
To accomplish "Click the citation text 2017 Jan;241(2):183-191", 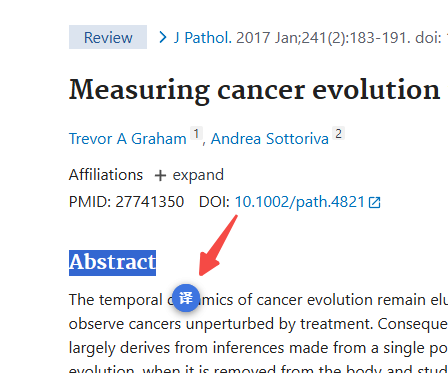I will click(323, 37).
